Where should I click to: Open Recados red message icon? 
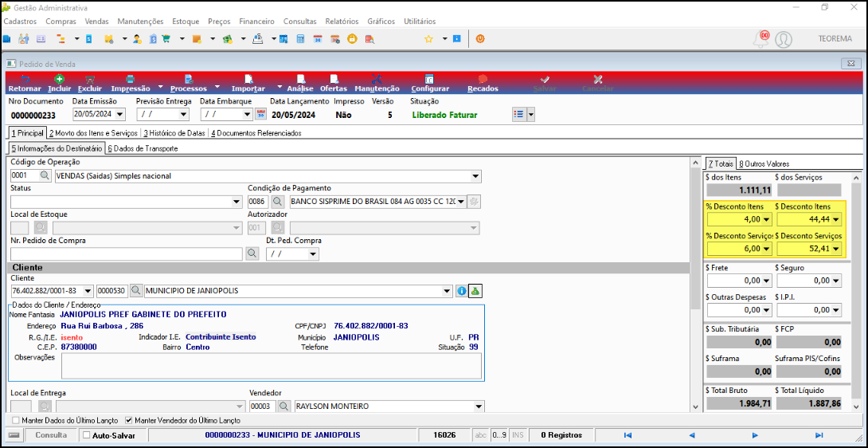[483, 79]
